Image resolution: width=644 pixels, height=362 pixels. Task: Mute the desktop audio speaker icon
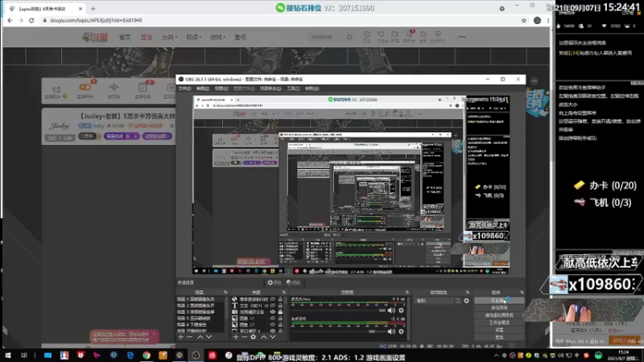point(391,331)
